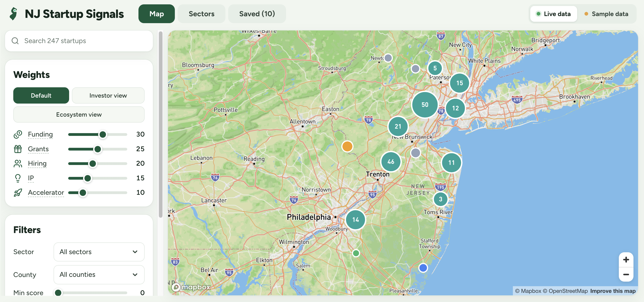
Task: Click the Grants weight slider handle
Action: tap(97, 149)
